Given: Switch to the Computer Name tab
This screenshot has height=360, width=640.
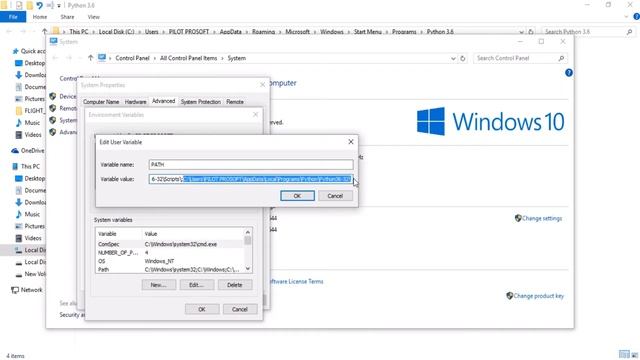Looking at the screenshot, I should 101,102.
